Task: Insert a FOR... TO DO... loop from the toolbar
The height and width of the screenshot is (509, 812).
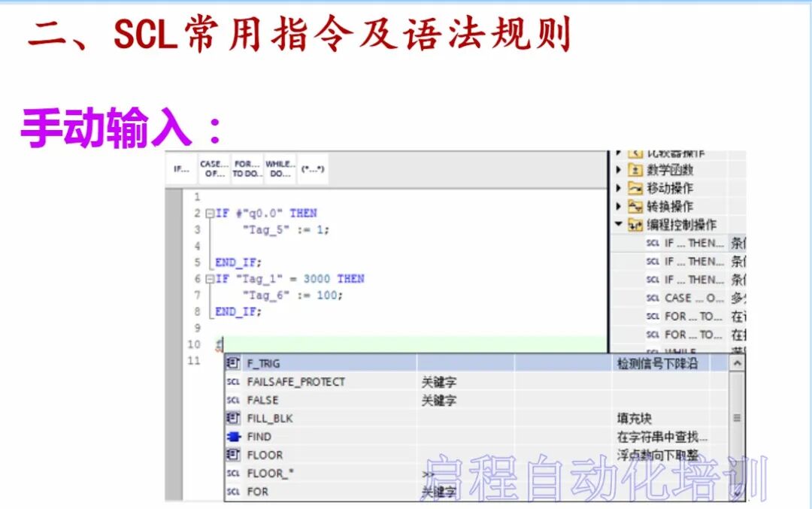Action: click(x=247, y=169)
